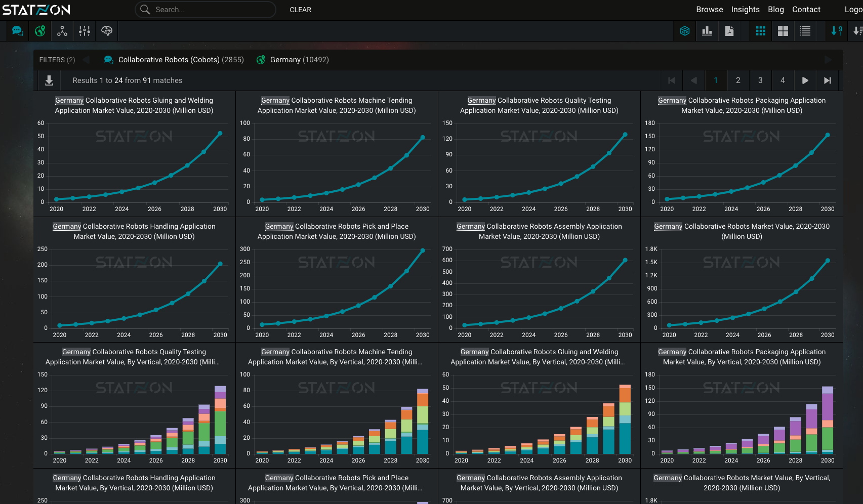Open the Browse menu
The image size is (863, 504).
tap(710, 10)
